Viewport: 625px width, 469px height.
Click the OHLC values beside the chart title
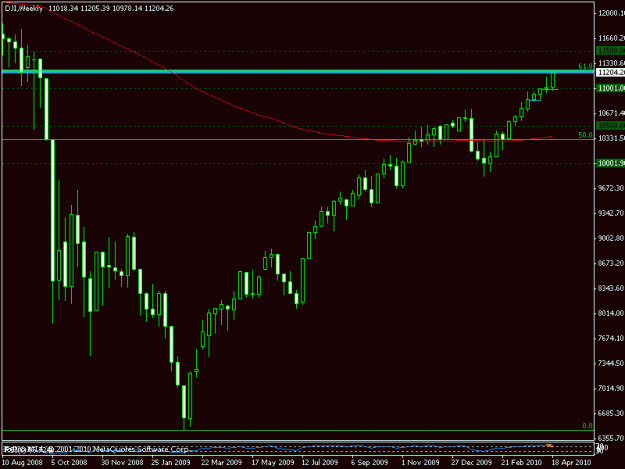(111, 8)
